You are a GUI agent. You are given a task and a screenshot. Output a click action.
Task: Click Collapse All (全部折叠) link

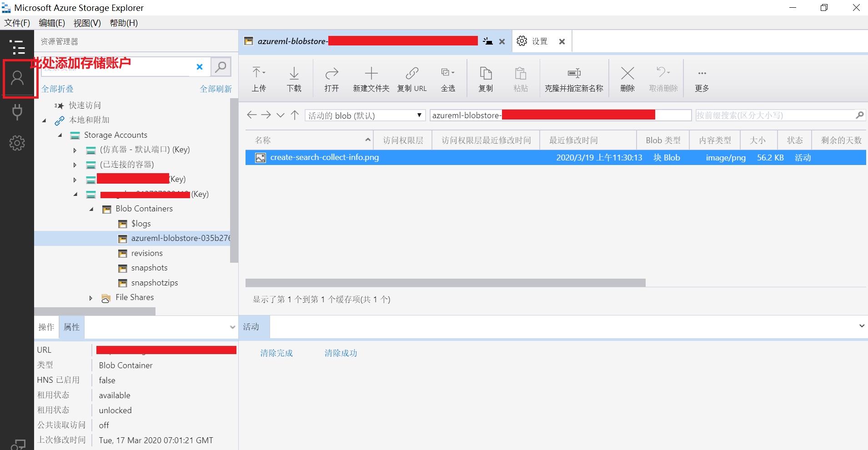click(x=57, y=89)
